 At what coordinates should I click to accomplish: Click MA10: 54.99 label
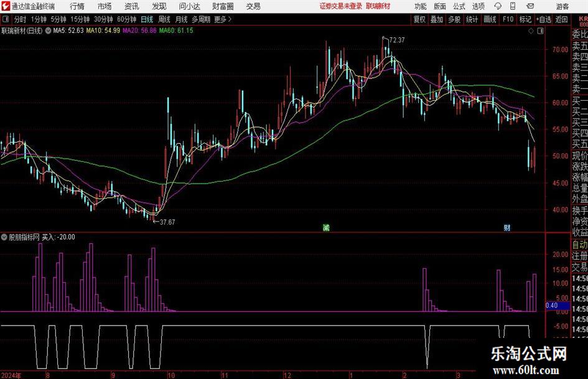point(103,30)
